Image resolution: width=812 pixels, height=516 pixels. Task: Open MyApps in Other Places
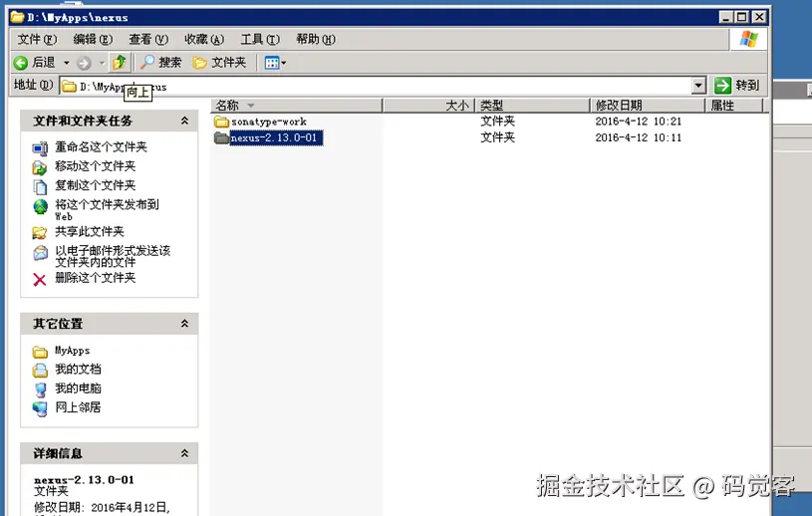click(72, 351)
